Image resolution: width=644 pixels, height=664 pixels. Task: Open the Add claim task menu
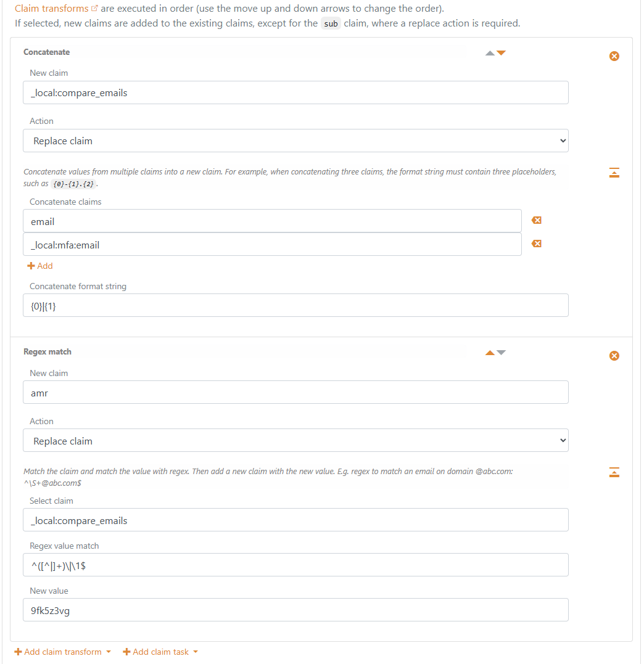pyautogui.click(x=160, y=652)
